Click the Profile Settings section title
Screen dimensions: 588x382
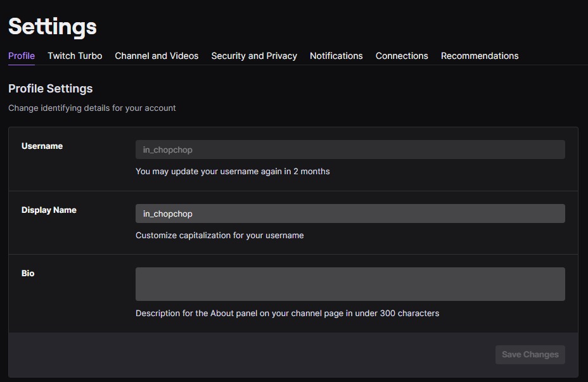click(x=50, y=89)
